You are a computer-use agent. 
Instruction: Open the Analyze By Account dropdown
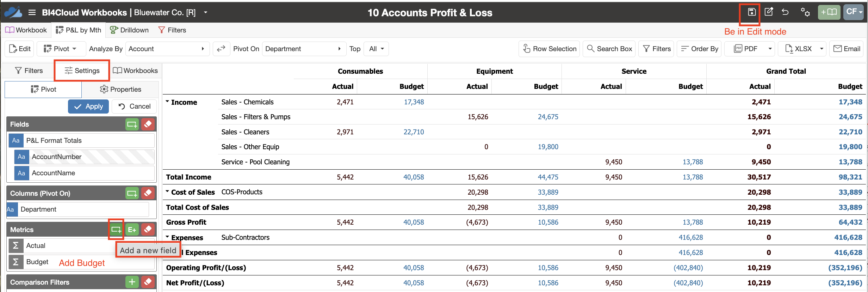(167, 49)
